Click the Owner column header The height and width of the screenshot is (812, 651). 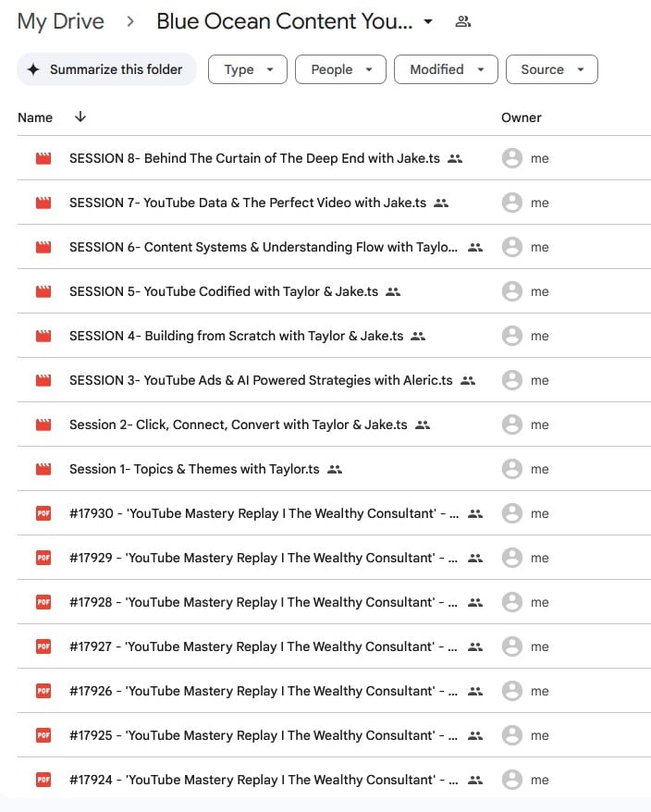(x=521, y=117)
